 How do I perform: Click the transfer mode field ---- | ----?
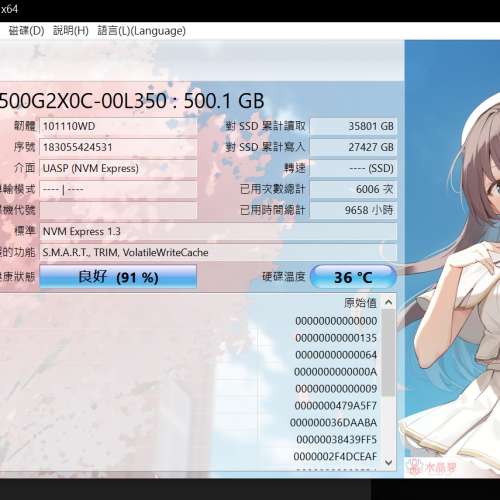pyautogui.click(x=118, y=189)
